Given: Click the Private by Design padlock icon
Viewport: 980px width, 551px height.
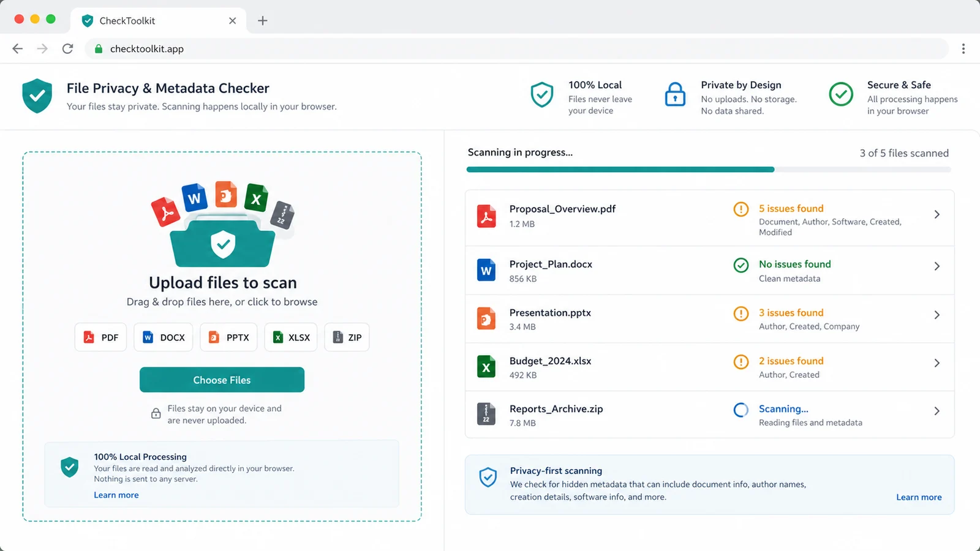Looking at the screenshot, I should click(x=675, y=94).
